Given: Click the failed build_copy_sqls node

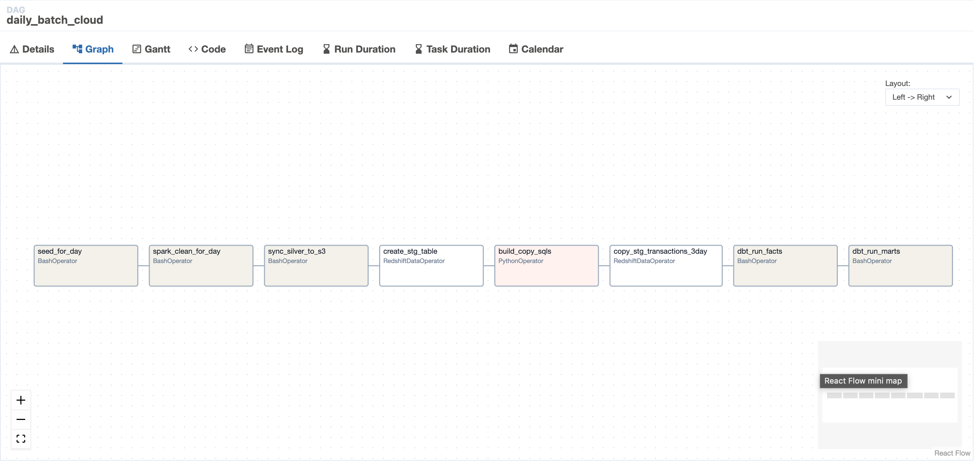Looking at the screenshot, I should 546,266.
